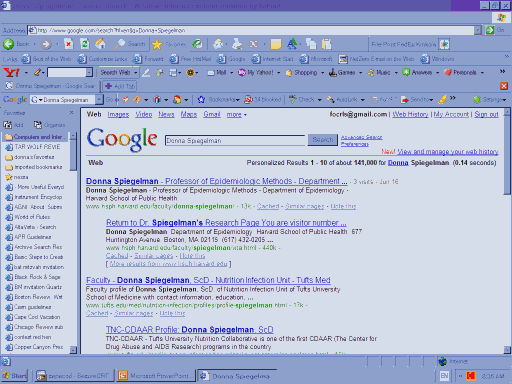Open the Google toolbar search history dropdown
512x384 pixels.
point(99,99)
